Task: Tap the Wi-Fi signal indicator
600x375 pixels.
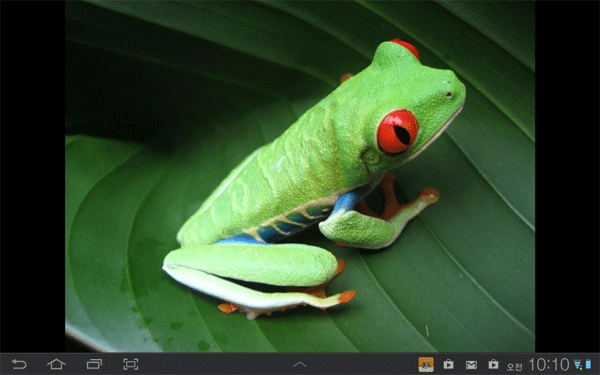Action: coord(577,365)
